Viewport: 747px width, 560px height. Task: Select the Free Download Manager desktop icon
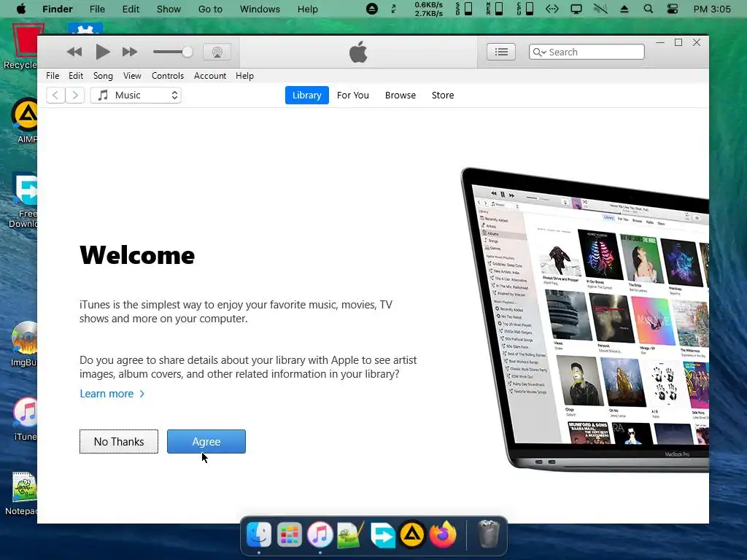[x=23, y=201]
